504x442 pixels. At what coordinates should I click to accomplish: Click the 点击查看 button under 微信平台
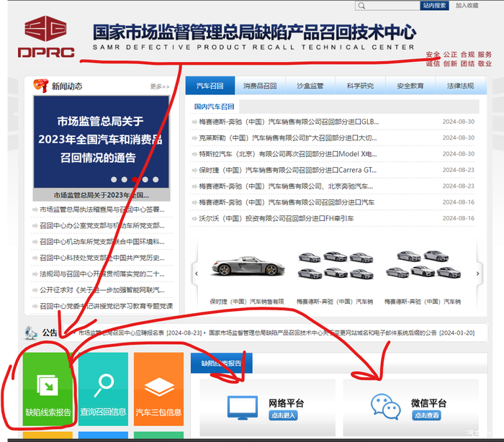click(x=426, y=415)
